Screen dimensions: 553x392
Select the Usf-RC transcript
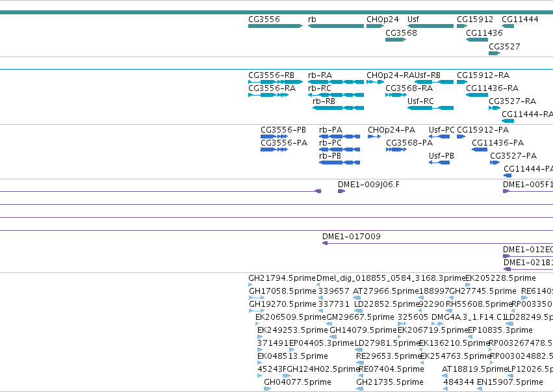click(x=430, y=108)
